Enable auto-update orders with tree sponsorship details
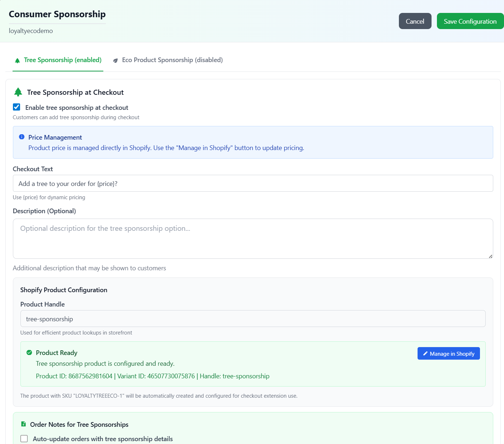Screen dimensions: 504x444 pos(24,438)
